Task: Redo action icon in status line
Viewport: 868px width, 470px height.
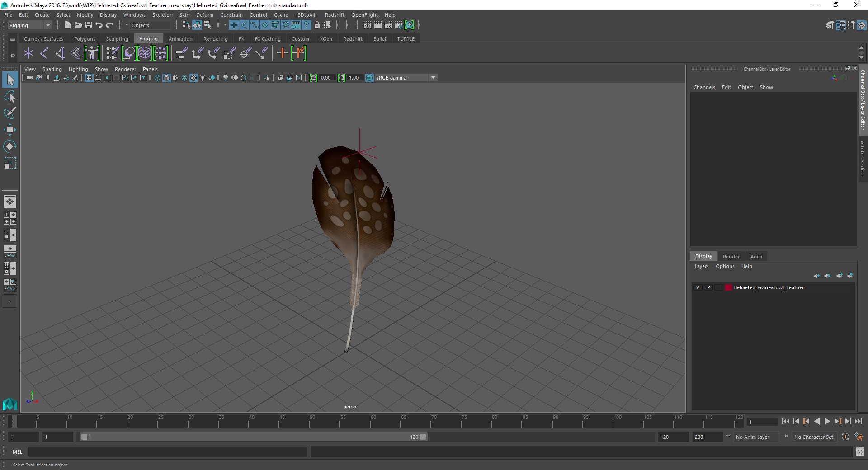Action: 109,25
